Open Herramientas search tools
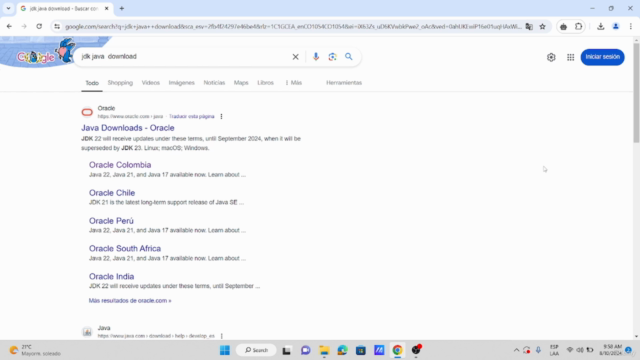640x360 pixels. point(344,83)
